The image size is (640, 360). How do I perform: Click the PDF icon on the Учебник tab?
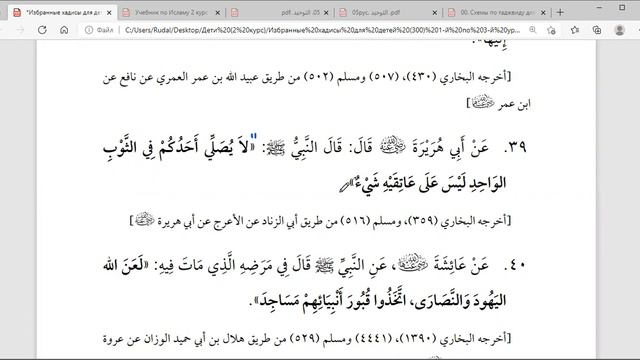click(x=126, y=13)
